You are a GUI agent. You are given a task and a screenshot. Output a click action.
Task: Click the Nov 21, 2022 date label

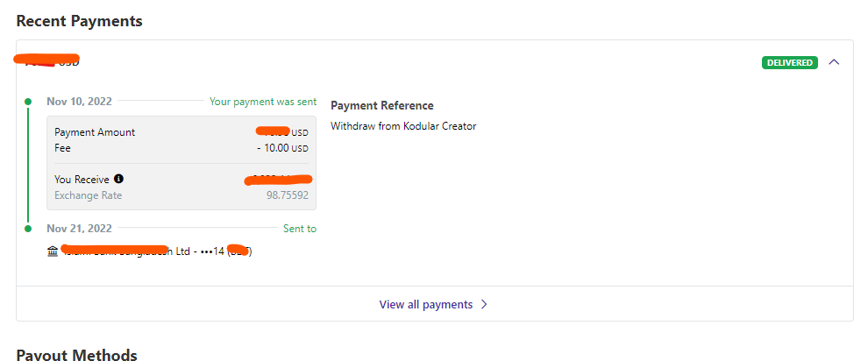(x=80, y=229)
